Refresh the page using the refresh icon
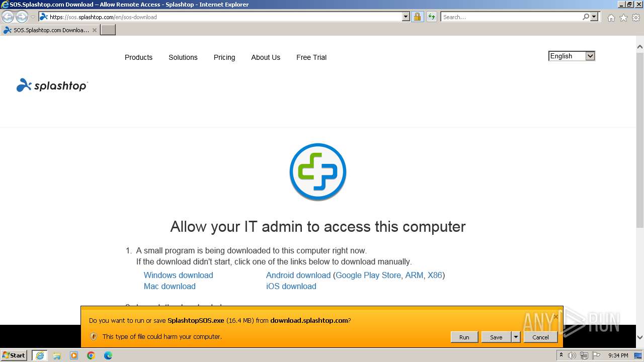644x362 pixels. [432, 17]
